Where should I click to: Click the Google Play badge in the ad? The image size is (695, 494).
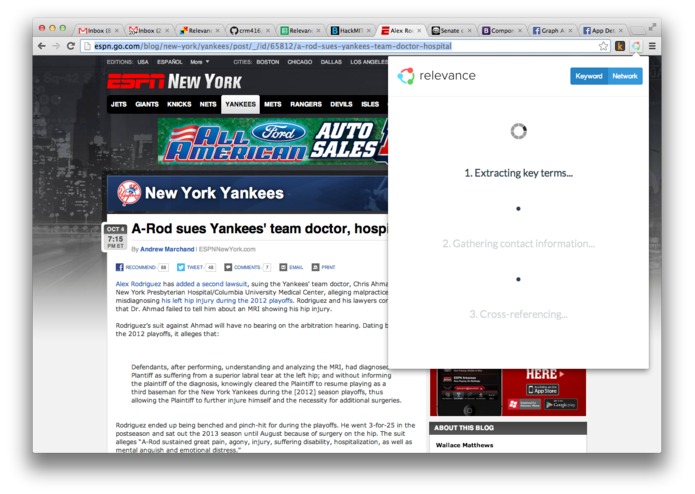561,405
